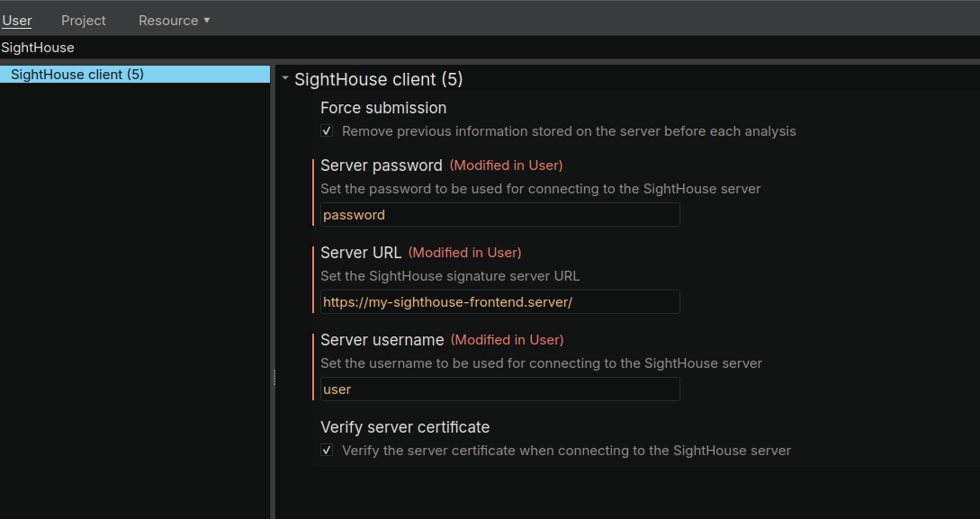Click the Server username input field
980x519 pixels.
pos(499,389)
